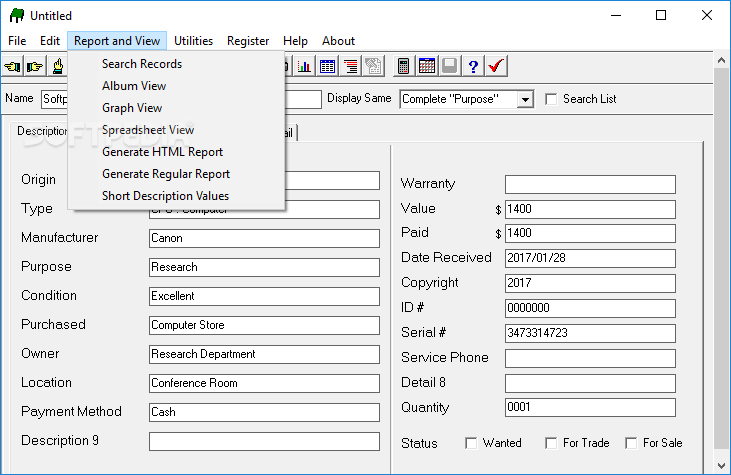Click the empty Service Phone field

[590, 358]
